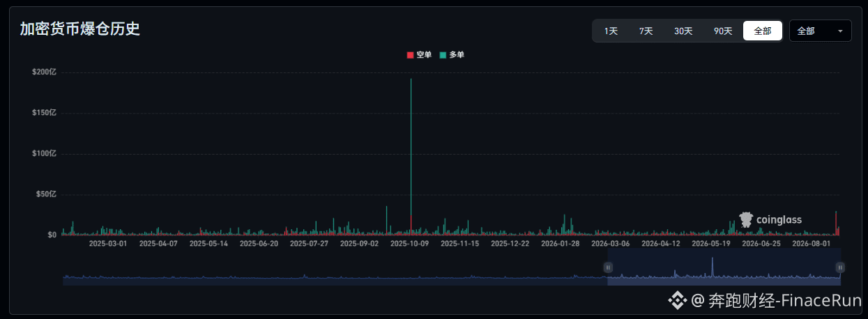Click the $100亿 axis label

[x=44, y=153]
